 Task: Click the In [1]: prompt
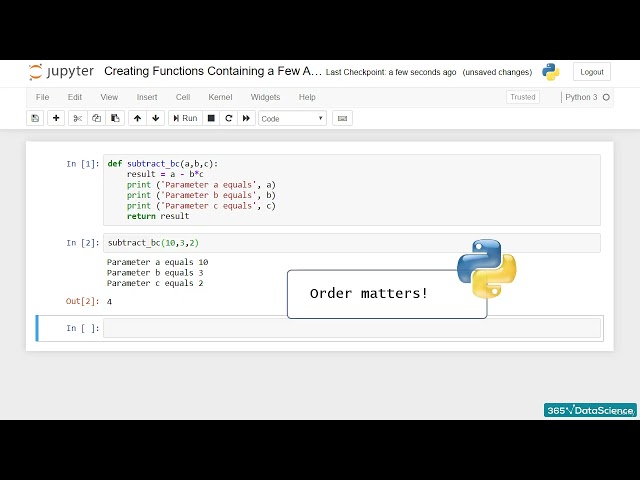click(83, 164)
